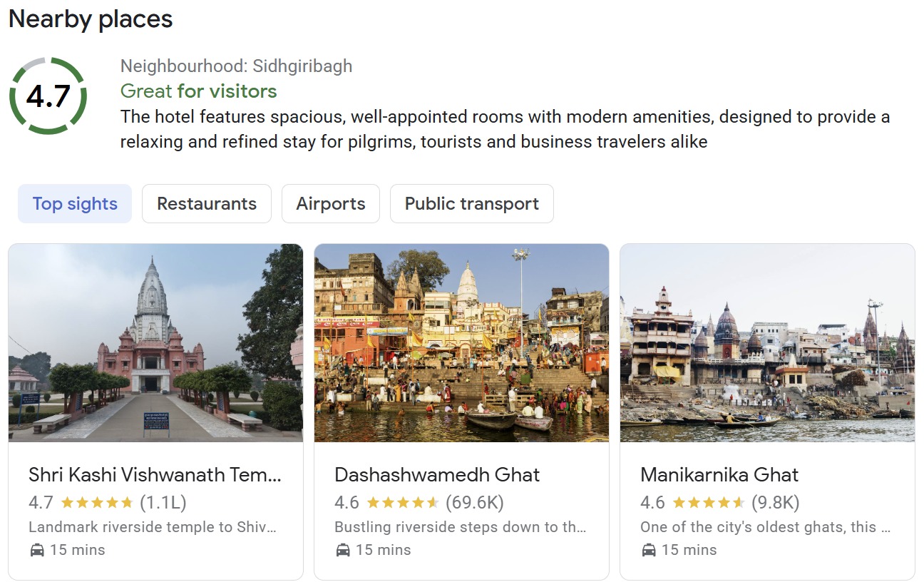Open the Dashashwamedh Ghat photo
Image resolution: width=924 pixels, height=587 pixels.
[x=461, y=343]
